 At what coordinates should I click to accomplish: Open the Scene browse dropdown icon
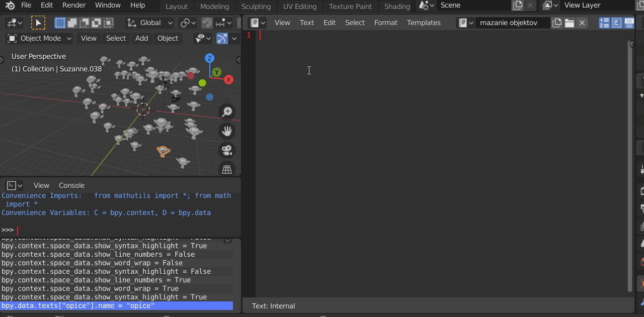[426, 6]
